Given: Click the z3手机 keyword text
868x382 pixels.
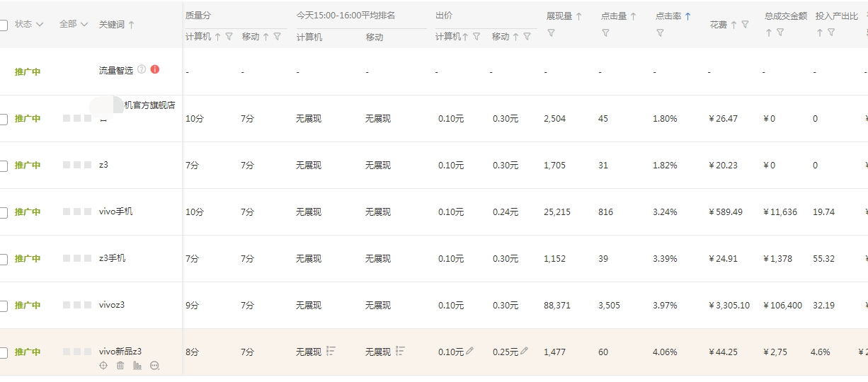Looking at the screenshot, I should click(x=113, y=258).
